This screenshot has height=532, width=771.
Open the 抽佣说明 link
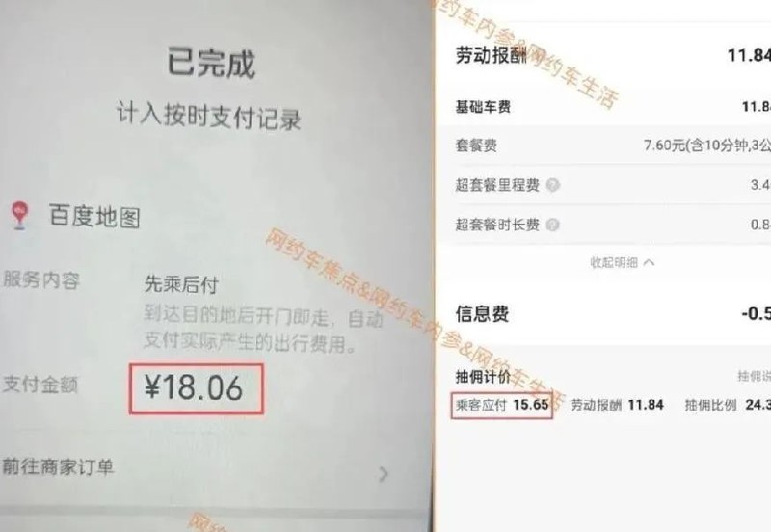(x=755, y=376)
